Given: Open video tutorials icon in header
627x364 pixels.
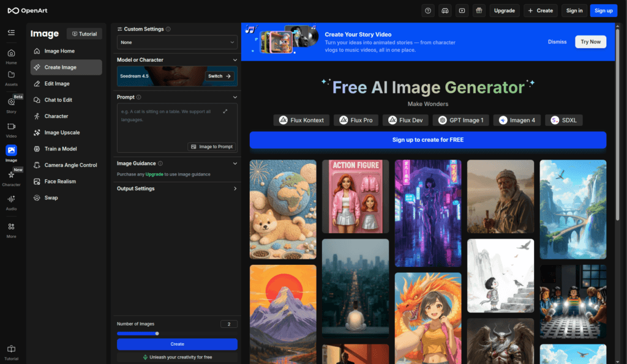Looking at the screenshot, I should pos(462,11).
